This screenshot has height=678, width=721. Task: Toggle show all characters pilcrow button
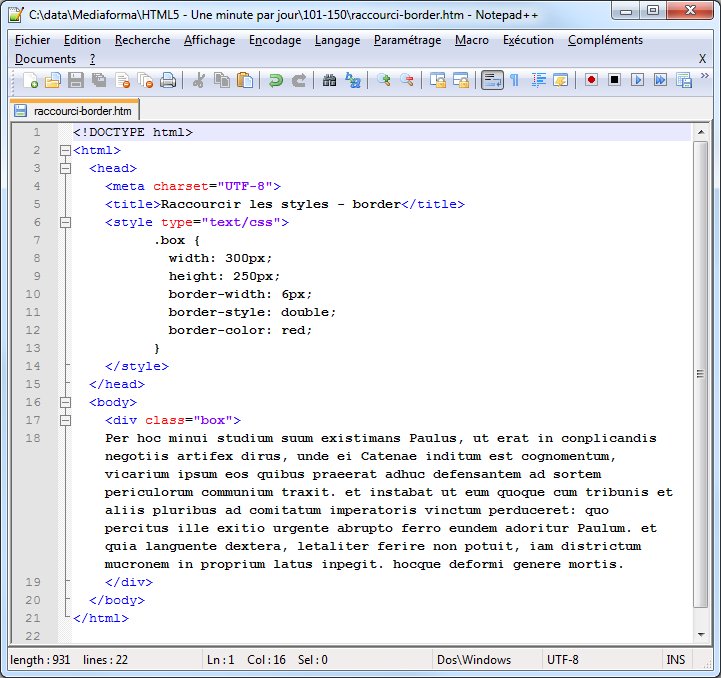514,81
